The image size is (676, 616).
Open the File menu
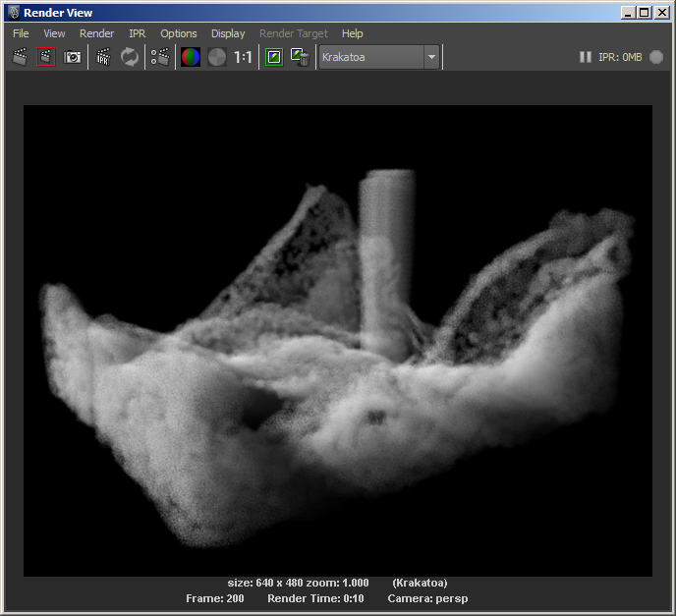coord(21,33)
